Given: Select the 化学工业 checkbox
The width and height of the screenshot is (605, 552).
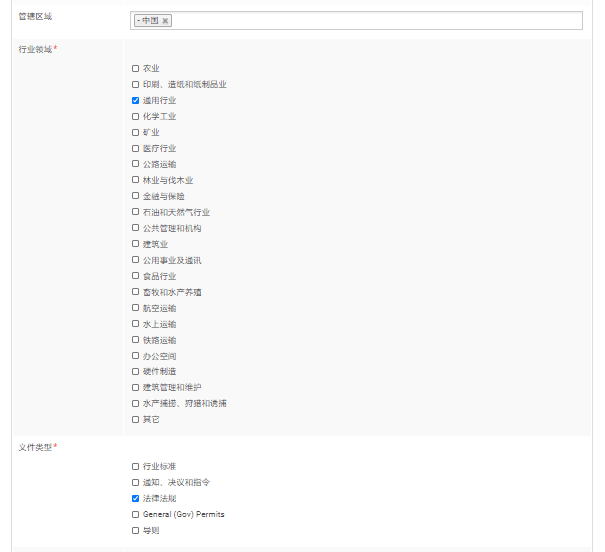Looking at the screenshot, I should pyautogui.click(x=136, y=117).
